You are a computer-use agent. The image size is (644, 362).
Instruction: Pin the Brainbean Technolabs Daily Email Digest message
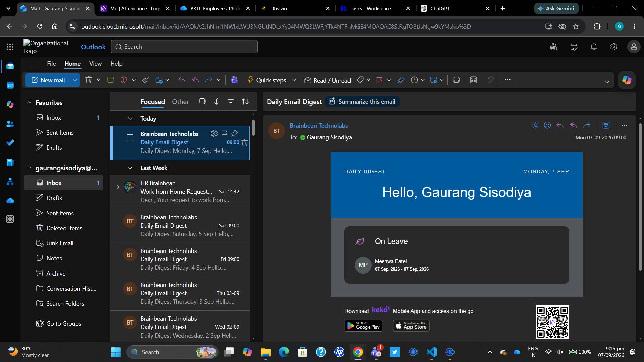(x=235, y=133)
